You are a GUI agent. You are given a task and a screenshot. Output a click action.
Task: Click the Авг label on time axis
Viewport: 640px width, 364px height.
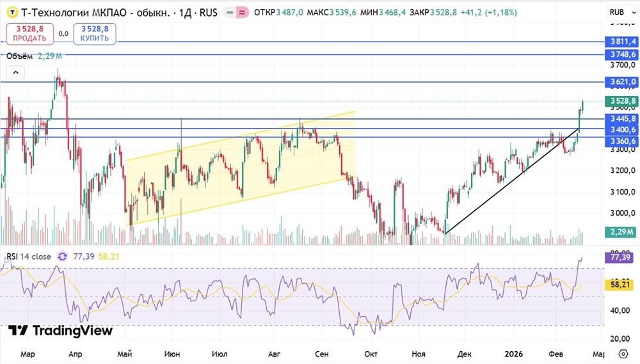click(x=275, y=354)
